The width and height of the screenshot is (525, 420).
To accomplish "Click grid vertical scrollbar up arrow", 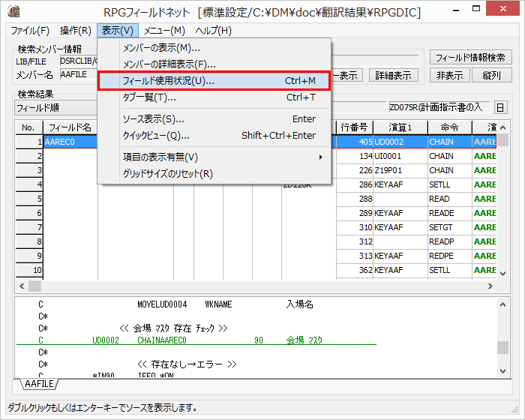I will [502, 127].
